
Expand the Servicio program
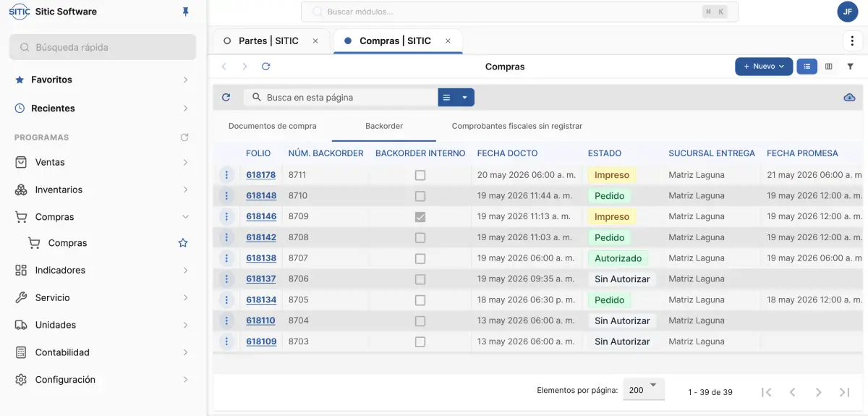point(102,297)
